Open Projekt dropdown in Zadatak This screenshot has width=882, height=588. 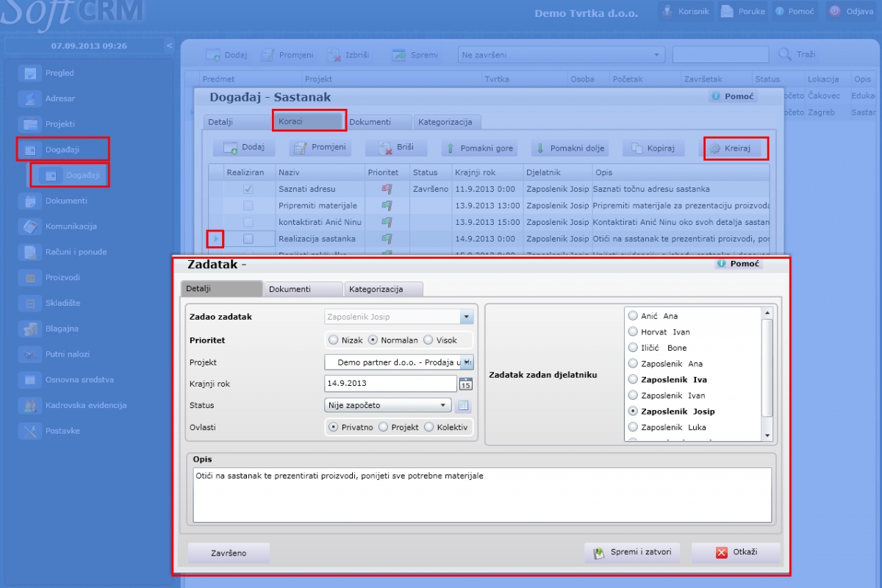pos(467,362)
